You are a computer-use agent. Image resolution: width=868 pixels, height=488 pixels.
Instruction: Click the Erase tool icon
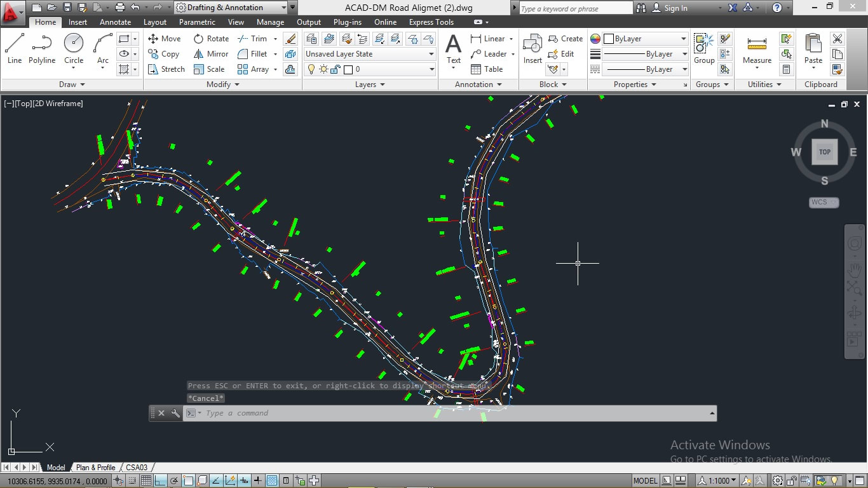coord(290,39)
